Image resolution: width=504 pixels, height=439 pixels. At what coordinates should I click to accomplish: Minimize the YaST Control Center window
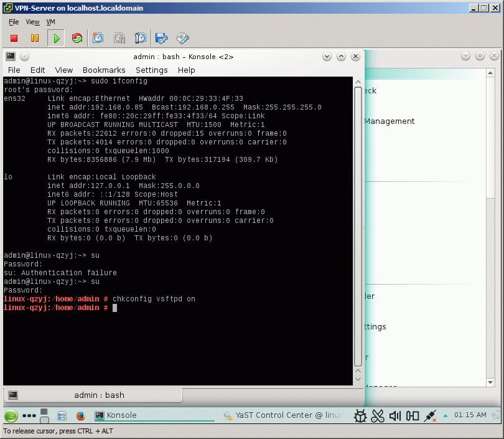click(x=466, y=56)
